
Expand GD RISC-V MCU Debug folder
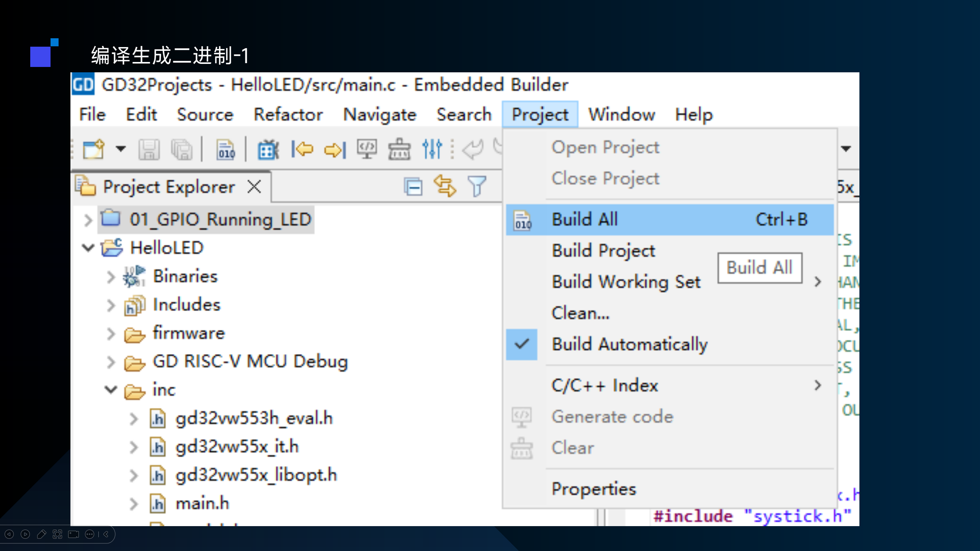pyautogui.click(x=111, y=362)
